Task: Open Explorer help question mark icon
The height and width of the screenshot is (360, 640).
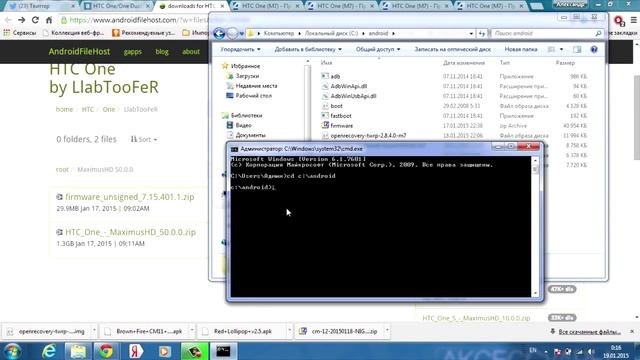Action: tap(594, 49)
